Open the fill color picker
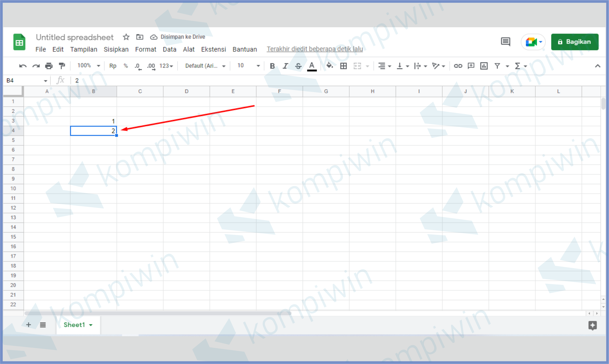Screen dimensions: 609x364 pyautogui.click(x=330, y=66)
